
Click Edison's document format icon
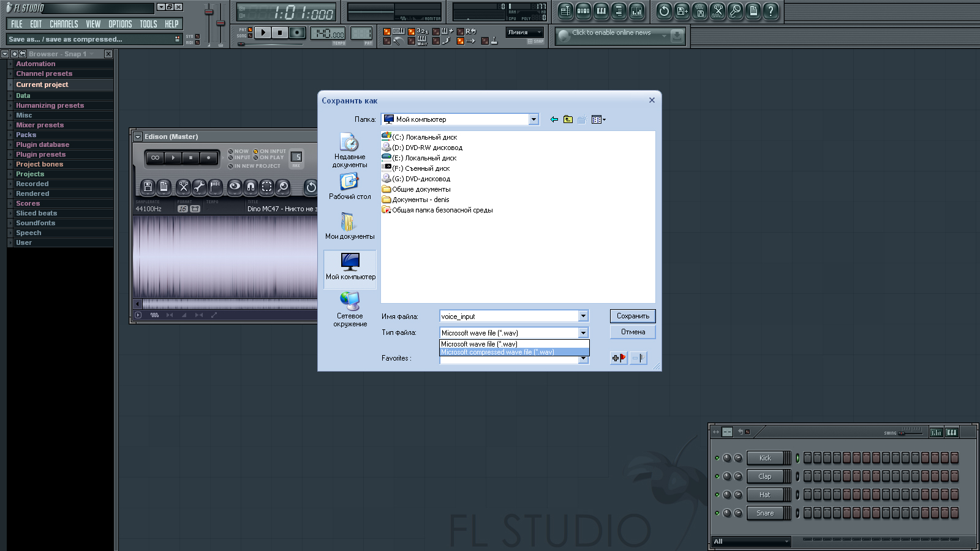click(164, 187)
